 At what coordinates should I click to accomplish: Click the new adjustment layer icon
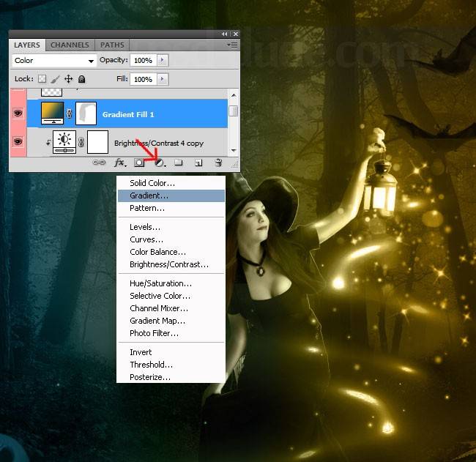tap(159, 163)
